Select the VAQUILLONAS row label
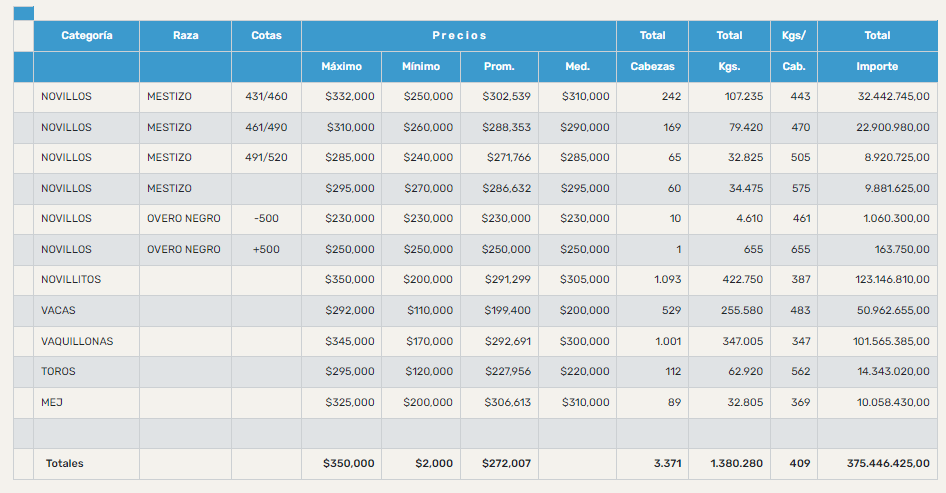 [x=77, y=342]
